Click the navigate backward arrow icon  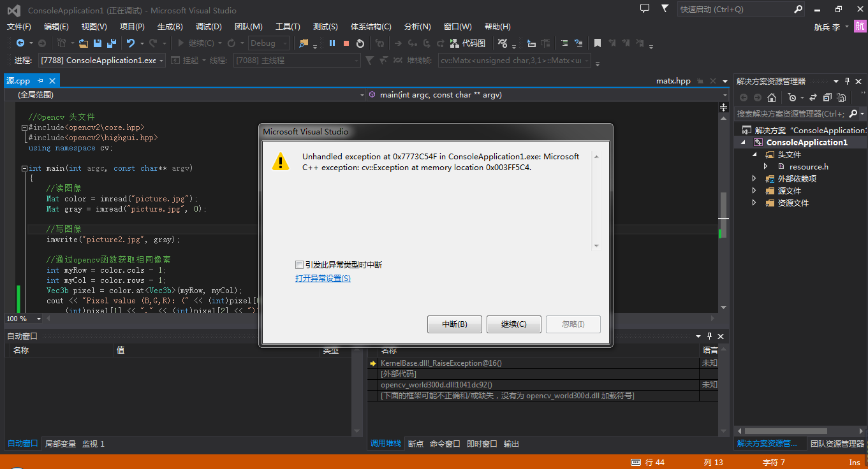20,43
